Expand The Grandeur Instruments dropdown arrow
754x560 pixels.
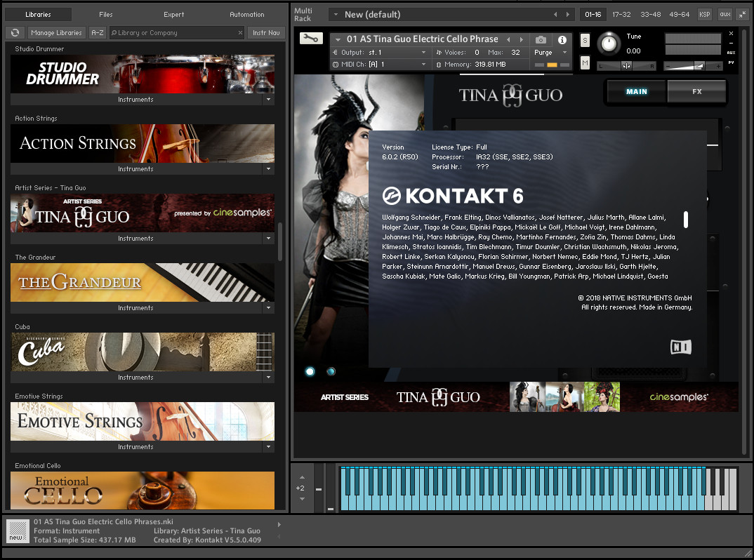point(268,307)
